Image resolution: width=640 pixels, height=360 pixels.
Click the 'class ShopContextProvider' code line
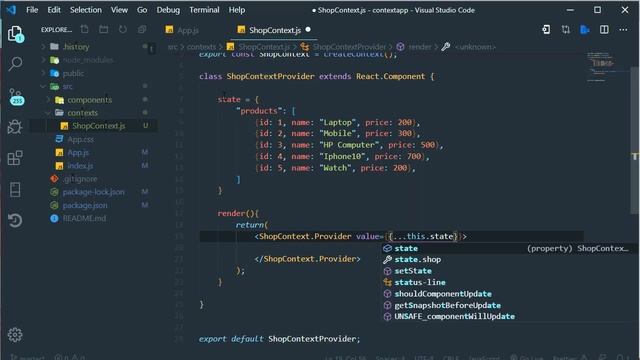317,76
